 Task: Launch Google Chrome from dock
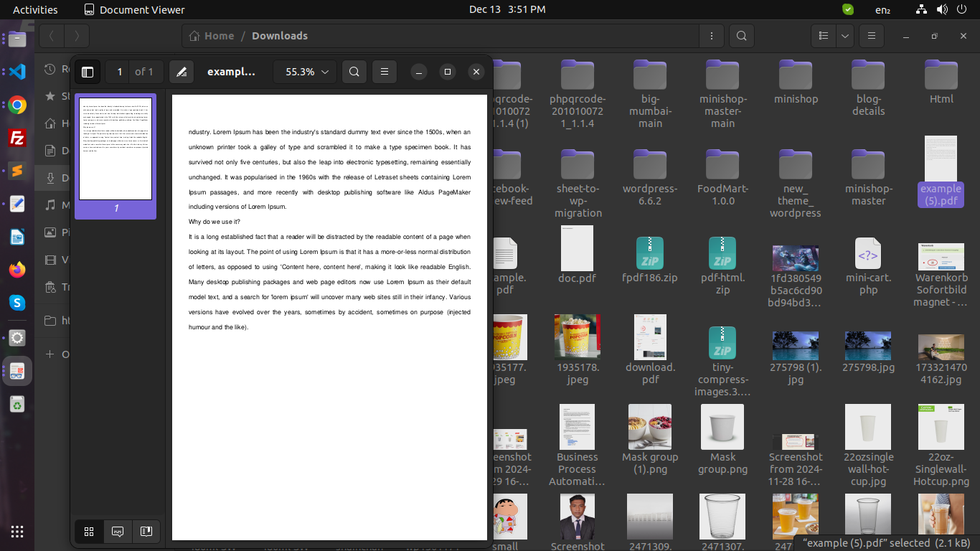click(x=17, y=105)
